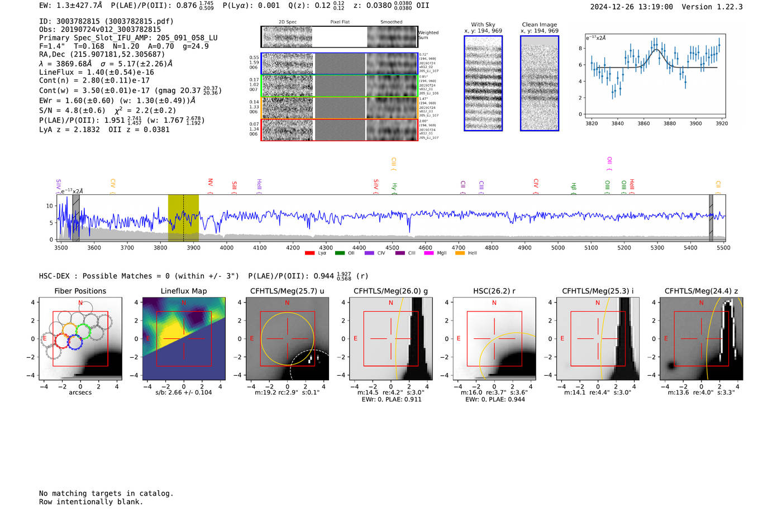Open the CFHTLS/Meg(25.3) i image
Image resolution: width=782 pixels, height=532 pixels.
pyautogui.click(x=598, y=339)
